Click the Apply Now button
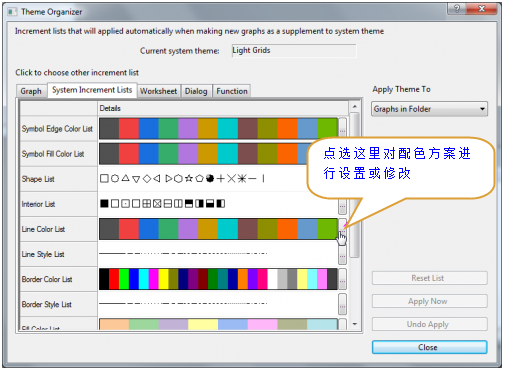The height and width of the screenshot is (373, 506). 429,301
